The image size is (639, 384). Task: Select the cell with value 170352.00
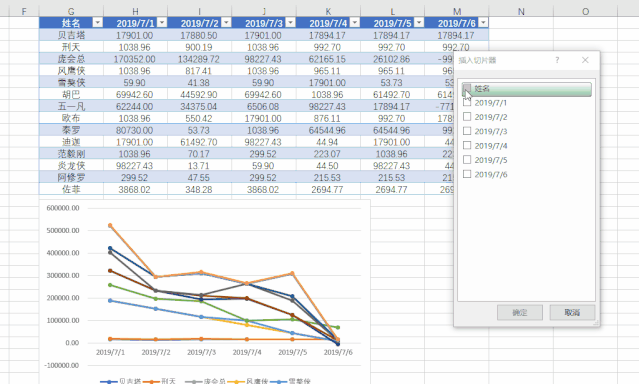coord(135,59)
